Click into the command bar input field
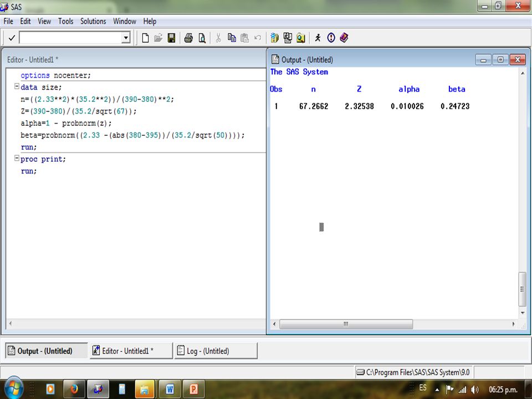532x399 pixels. pos(70,38)
